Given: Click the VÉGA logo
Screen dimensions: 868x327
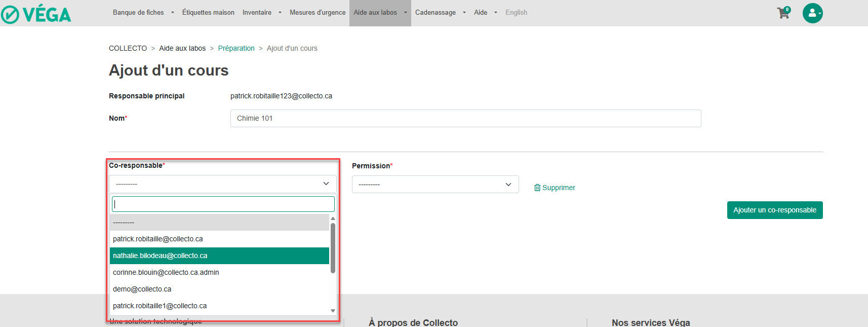Looking at the screenshot, I should pos(36,14).
